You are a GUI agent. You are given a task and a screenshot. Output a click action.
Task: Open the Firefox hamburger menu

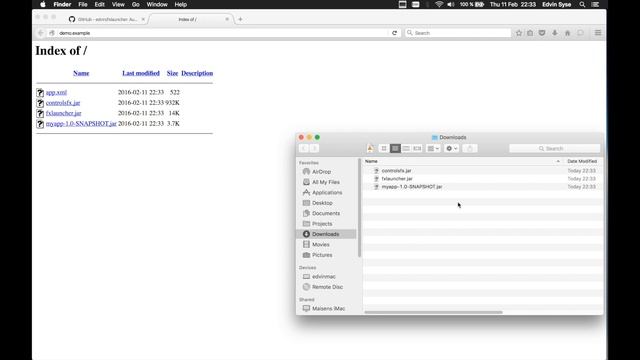point(598,33)
